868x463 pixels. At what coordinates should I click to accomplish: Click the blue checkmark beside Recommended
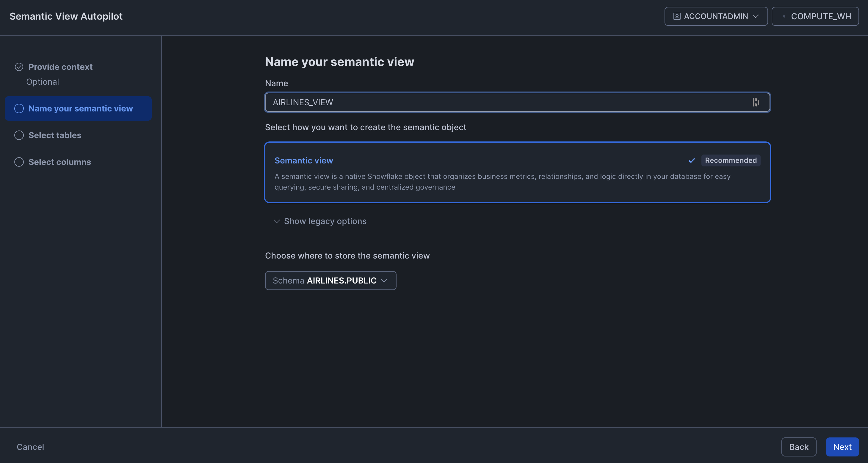click(691, 160)
